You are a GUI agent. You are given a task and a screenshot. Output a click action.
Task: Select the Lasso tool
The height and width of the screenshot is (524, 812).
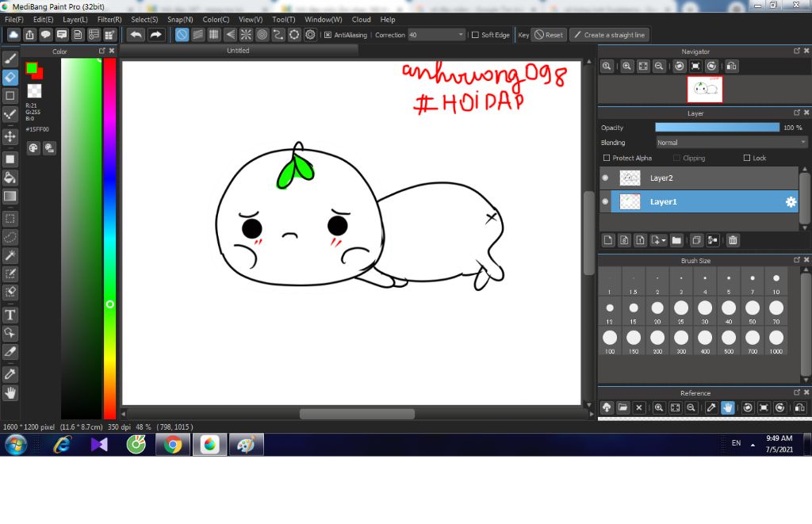10,237
